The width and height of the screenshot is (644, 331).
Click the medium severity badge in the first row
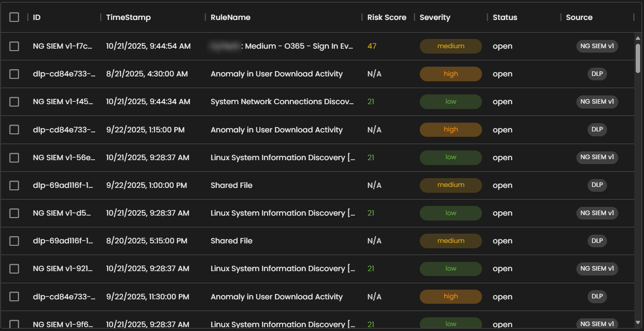(x=450, y=46)
